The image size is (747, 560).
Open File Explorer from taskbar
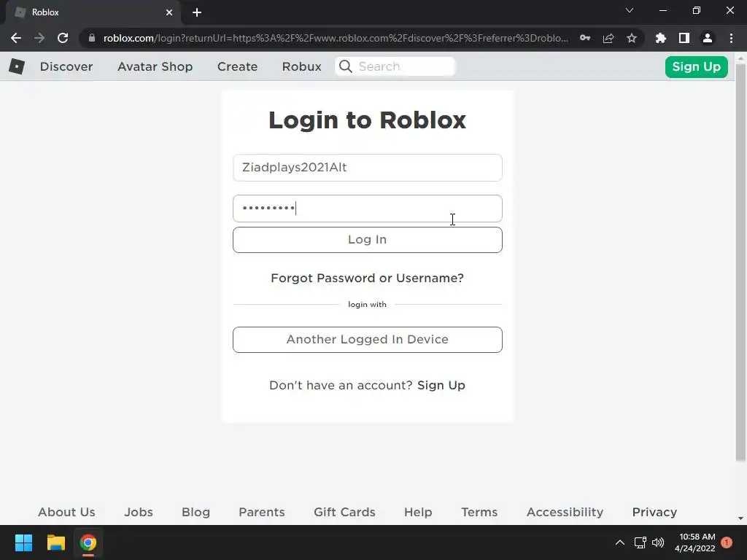coord(55,542)
